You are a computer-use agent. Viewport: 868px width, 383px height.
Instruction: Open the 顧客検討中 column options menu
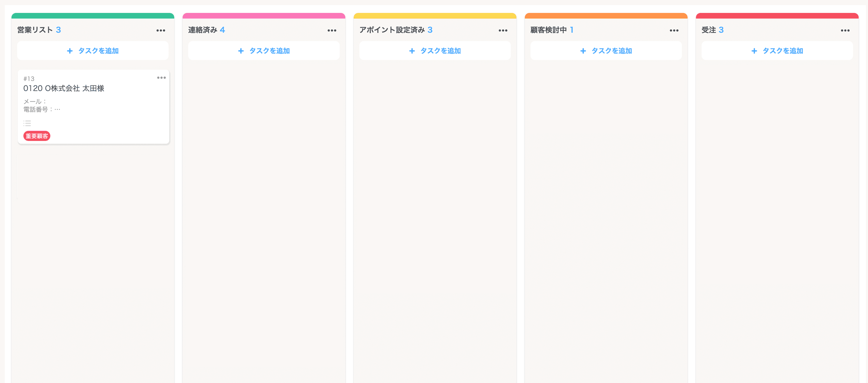[x=674, y=30]
